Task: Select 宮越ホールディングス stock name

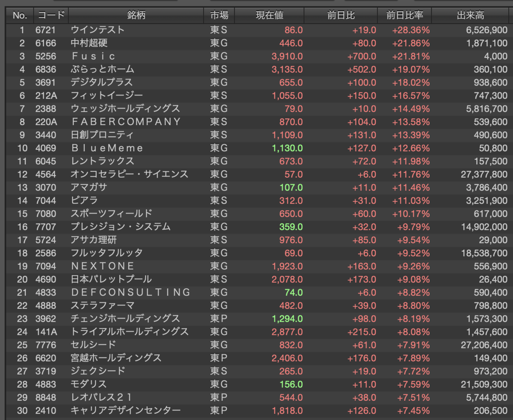Action: [x=116, y=358]
